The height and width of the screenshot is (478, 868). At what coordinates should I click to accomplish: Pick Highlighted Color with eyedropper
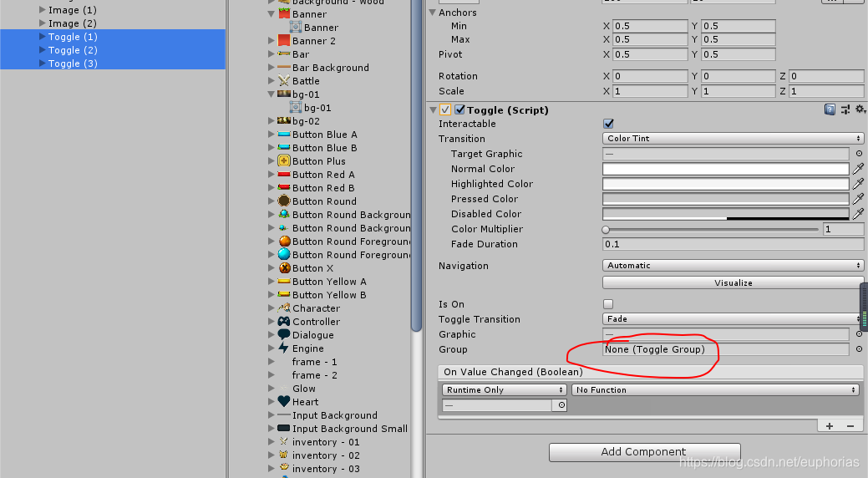coord(858,184)
